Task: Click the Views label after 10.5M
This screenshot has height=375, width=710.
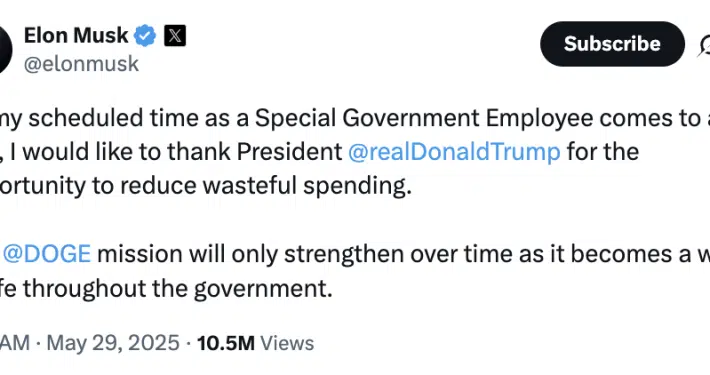Action: [287, 343]
